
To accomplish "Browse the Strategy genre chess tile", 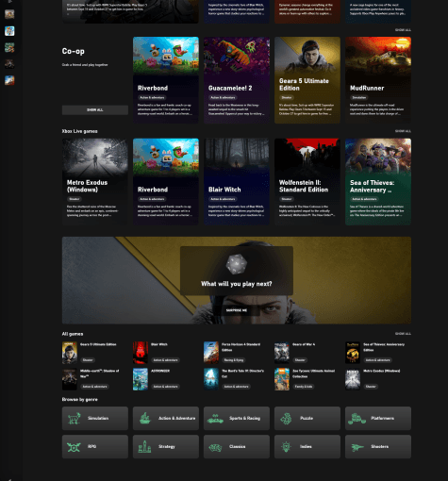I will click(166, 446).
